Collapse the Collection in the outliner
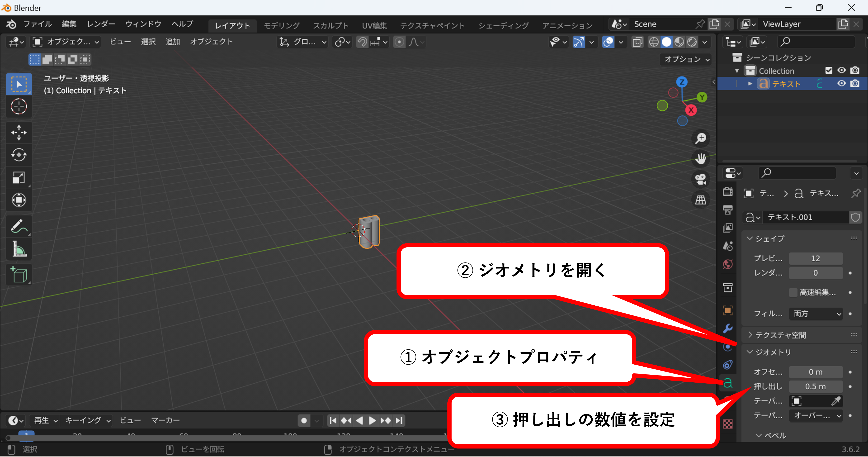 tap(737, 70)
